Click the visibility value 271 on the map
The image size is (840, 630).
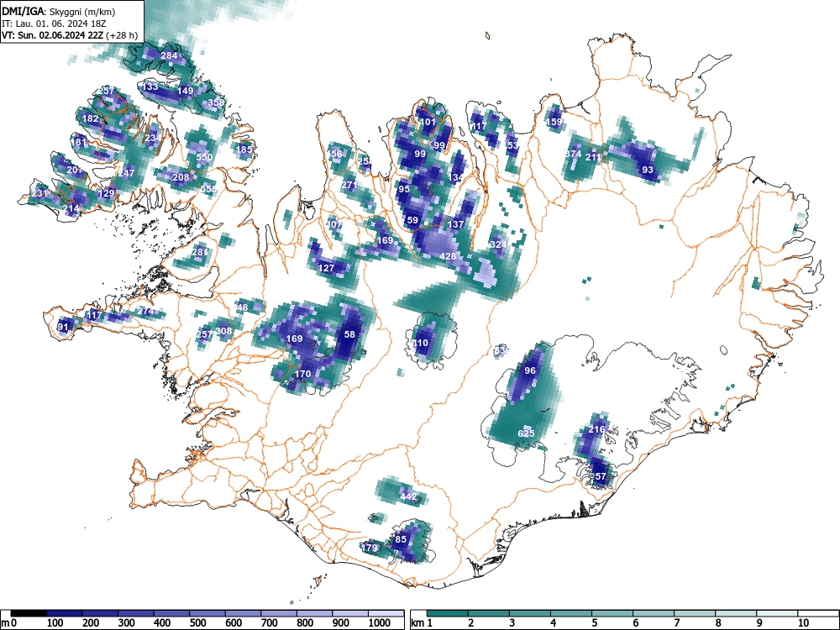pos(349,185)
